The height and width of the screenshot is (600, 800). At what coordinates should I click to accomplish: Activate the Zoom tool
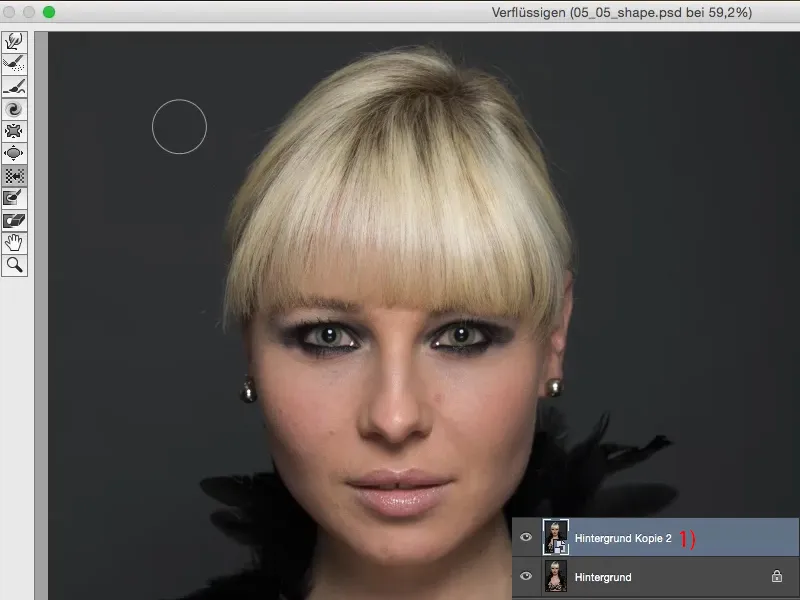(x=13, y=266)
